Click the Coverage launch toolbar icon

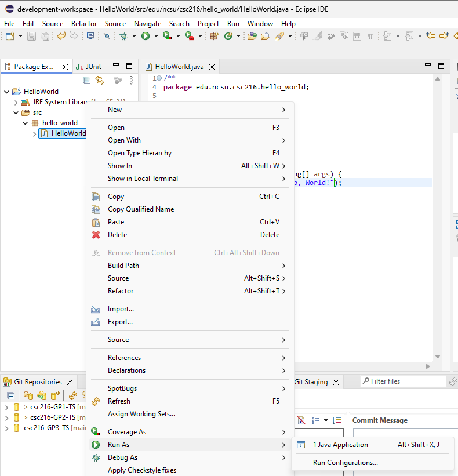pyautogui.click(x=167, y=36)
